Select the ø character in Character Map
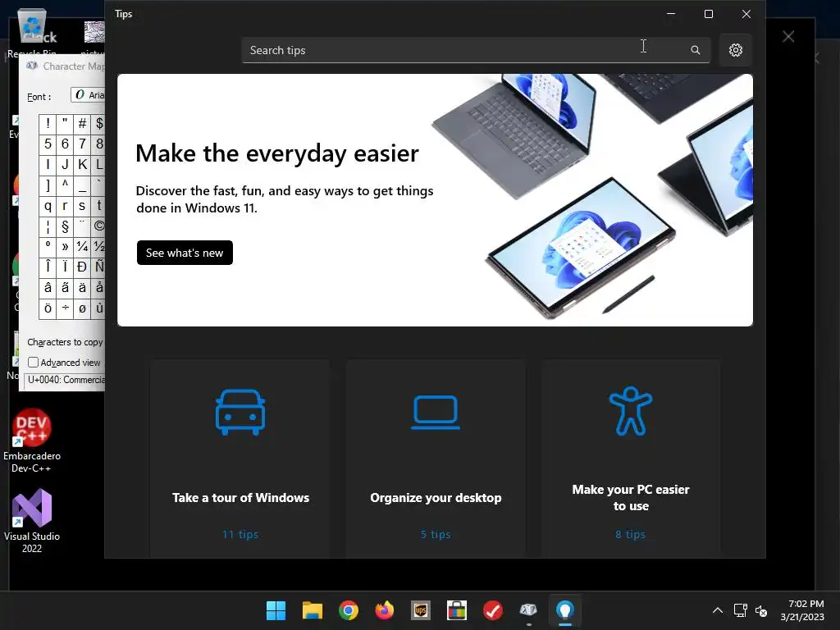This screenshot has height=630, width=840. (x=82, y=308)
